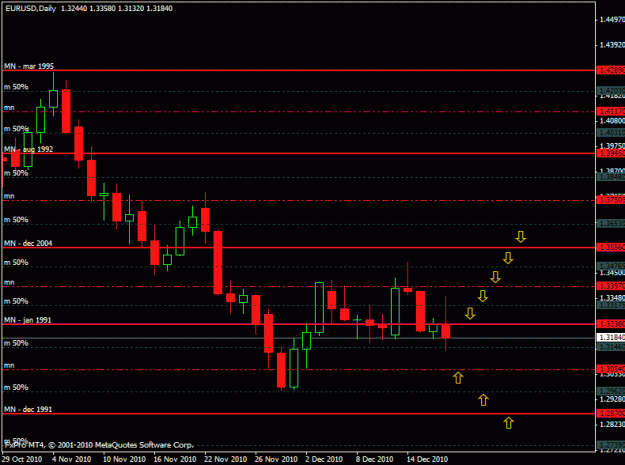Select the solid red horizontal line at 1.28700
Viewport: 625px width, 465px height.
coord(299,414)
